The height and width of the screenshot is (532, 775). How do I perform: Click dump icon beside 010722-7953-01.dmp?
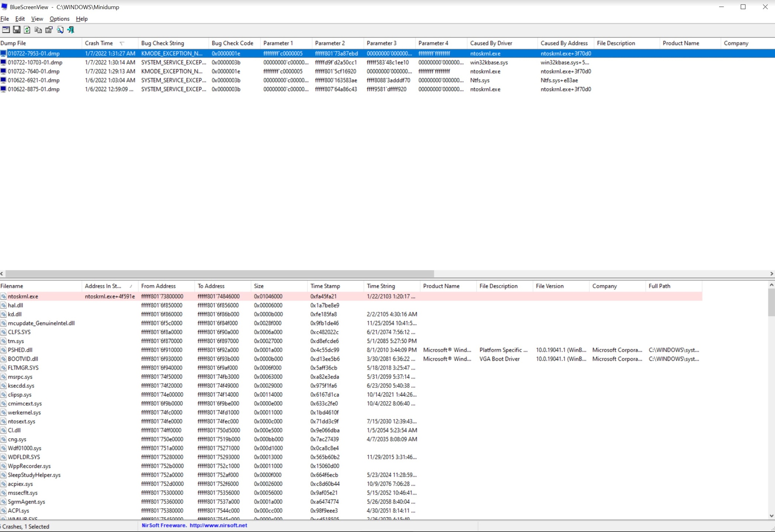[x=3, y=53]
